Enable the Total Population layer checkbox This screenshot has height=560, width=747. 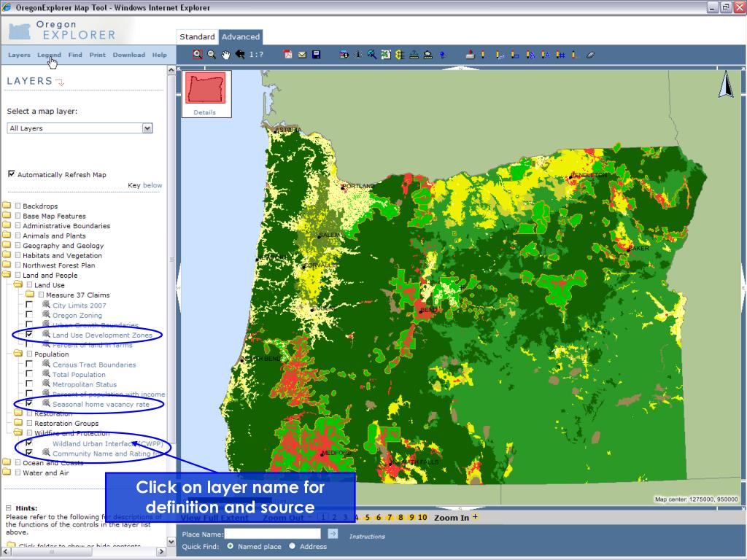29,374
